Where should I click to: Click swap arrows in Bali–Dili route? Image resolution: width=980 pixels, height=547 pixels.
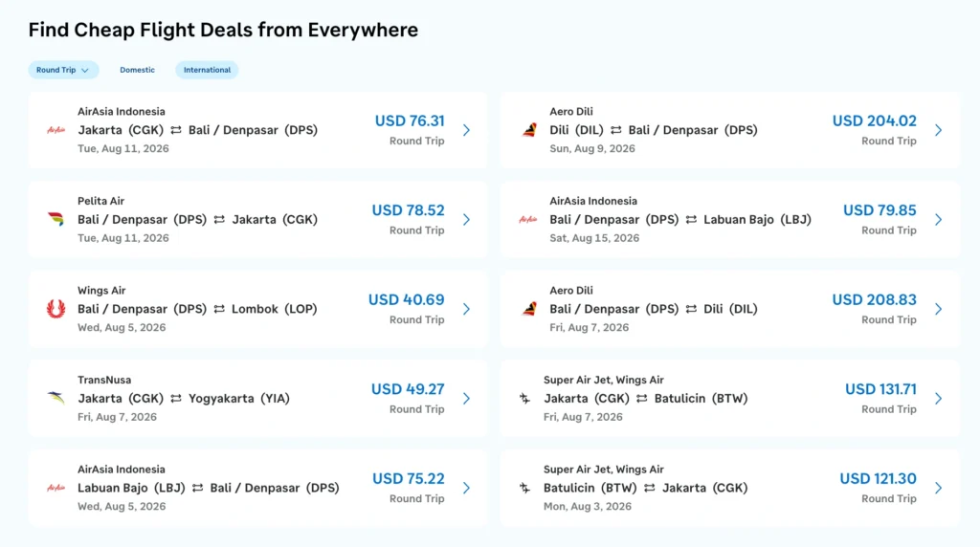click(x=691, y=309)
